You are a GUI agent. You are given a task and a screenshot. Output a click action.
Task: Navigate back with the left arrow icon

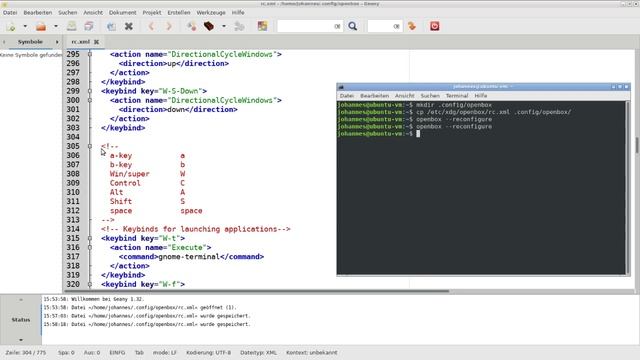pos(151,27)
